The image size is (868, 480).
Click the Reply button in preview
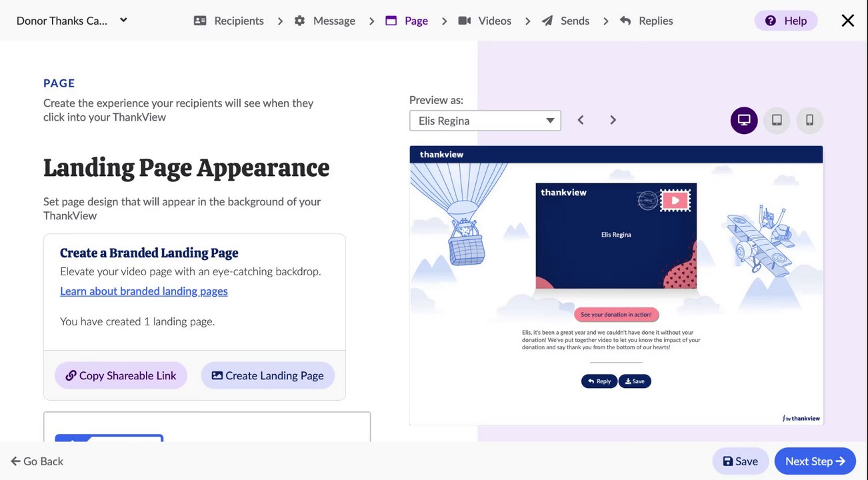pyautogui.click(x=599, y=381)
